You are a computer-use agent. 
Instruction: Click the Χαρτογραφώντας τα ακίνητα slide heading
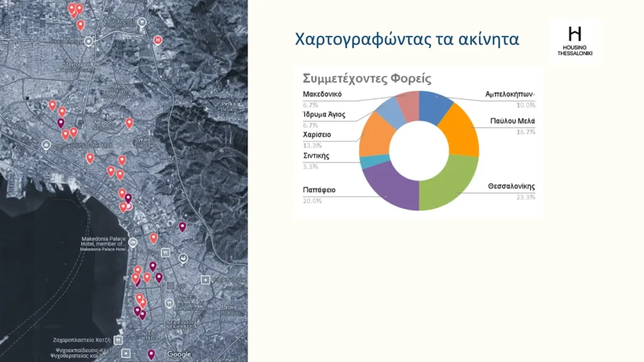click(x=407, y=40)
